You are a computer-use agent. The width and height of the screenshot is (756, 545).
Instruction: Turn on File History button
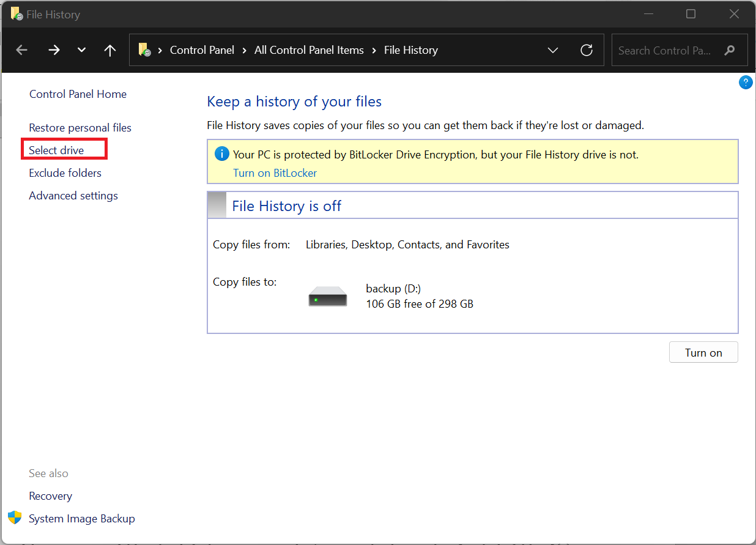pos(703,352)
